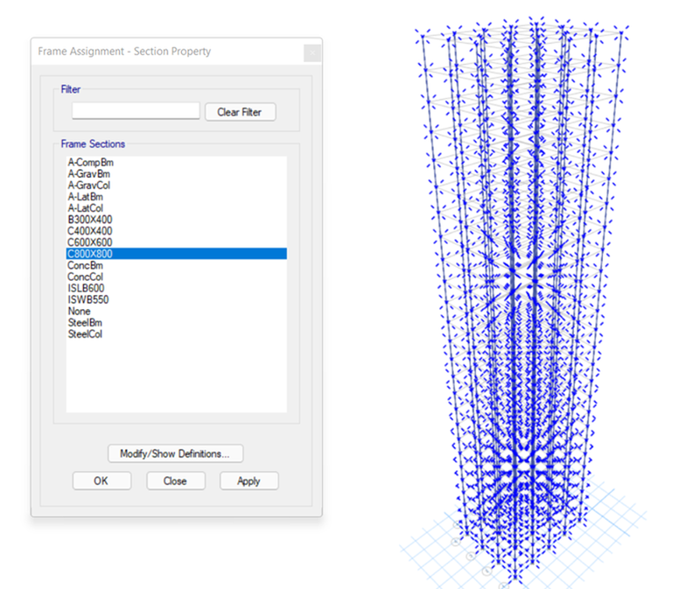Confirm assignment with OK button
Image resolution: width=700 pixels, height=589 pixels.
pyautogui.click(x=101, y=481)
